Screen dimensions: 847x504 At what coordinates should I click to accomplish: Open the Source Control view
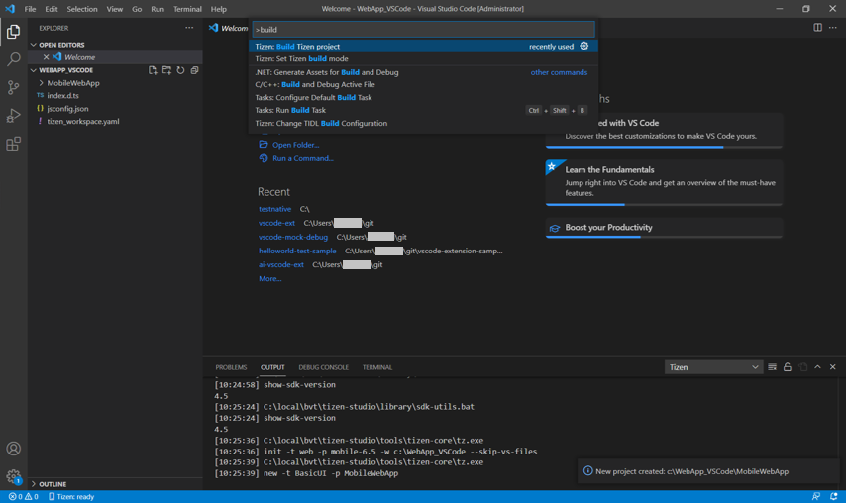coord(14,88)
